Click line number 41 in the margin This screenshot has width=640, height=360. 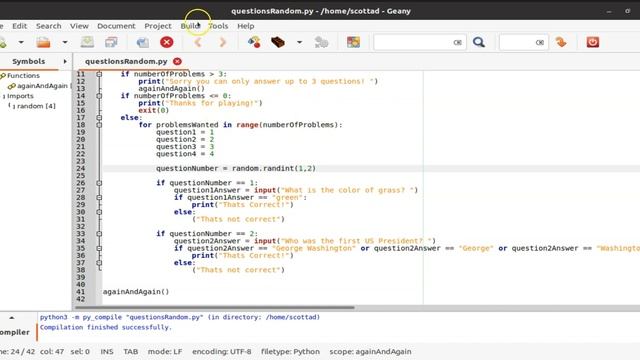[80, 292]
